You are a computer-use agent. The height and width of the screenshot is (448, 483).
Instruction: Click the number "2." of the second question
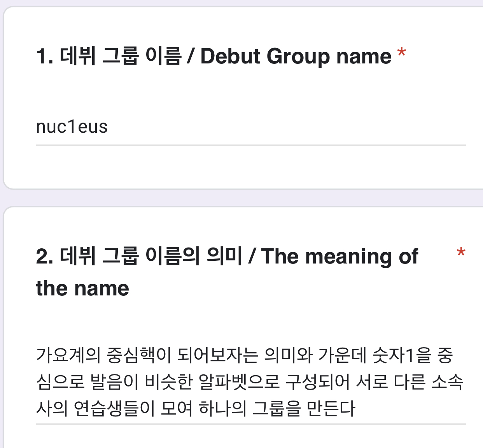pyautogui.click(x=45, y=257)
